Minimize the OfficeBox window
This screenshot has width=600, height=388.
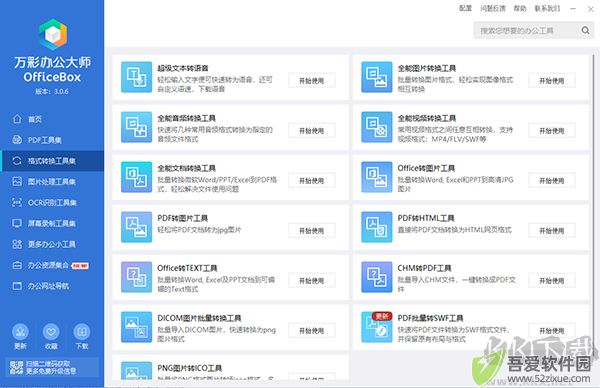point(573,8)
